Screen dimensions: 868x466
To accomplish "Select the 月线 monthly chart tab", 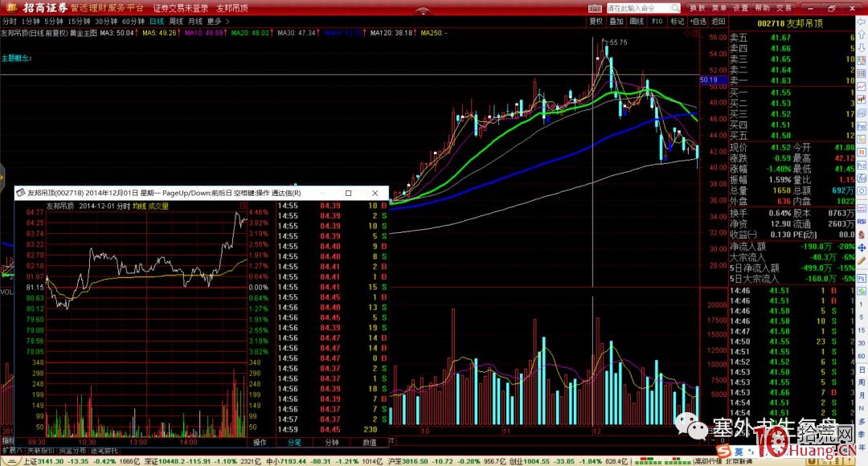I will [194, 21].
